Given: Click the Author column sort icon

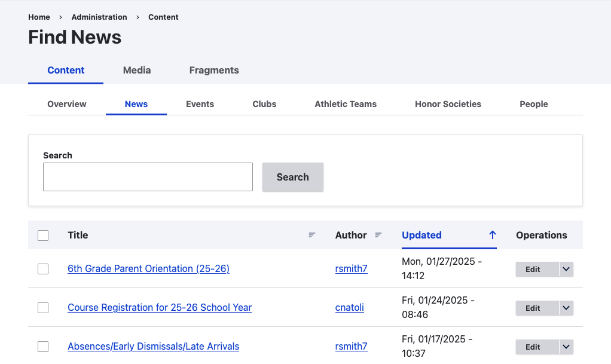Looking at the screenshot, I should pyautogui.click(x=378, y=235).
